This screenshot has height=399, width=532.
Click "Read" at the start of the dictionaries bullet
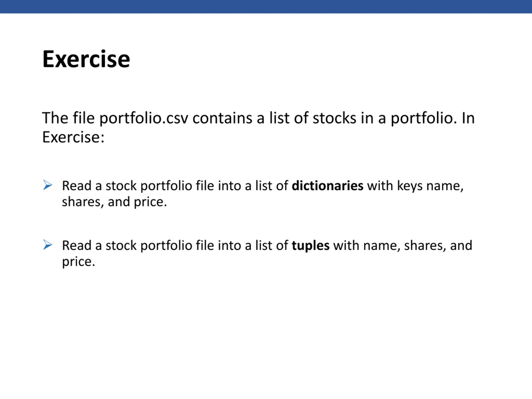[x=77, y=186]
